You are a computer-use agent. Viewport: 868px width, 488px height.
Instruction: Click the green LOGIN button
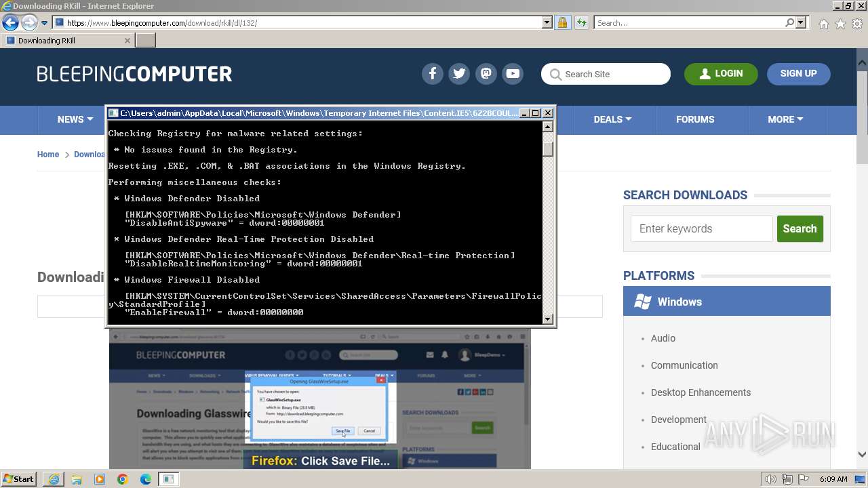pyautogui.click(x=721, y=74)
